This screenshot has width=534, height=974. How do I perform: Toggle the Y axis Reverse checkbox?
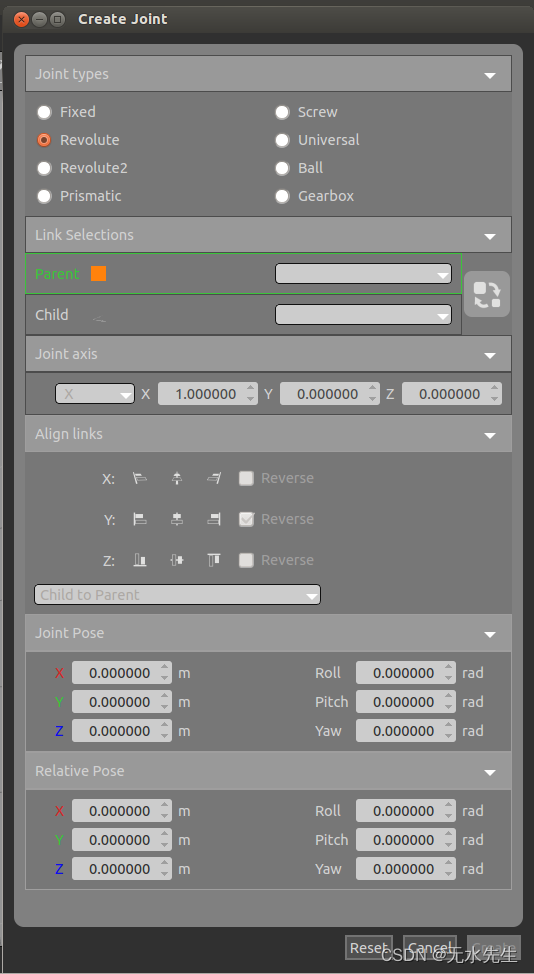(x=247, y=519)
